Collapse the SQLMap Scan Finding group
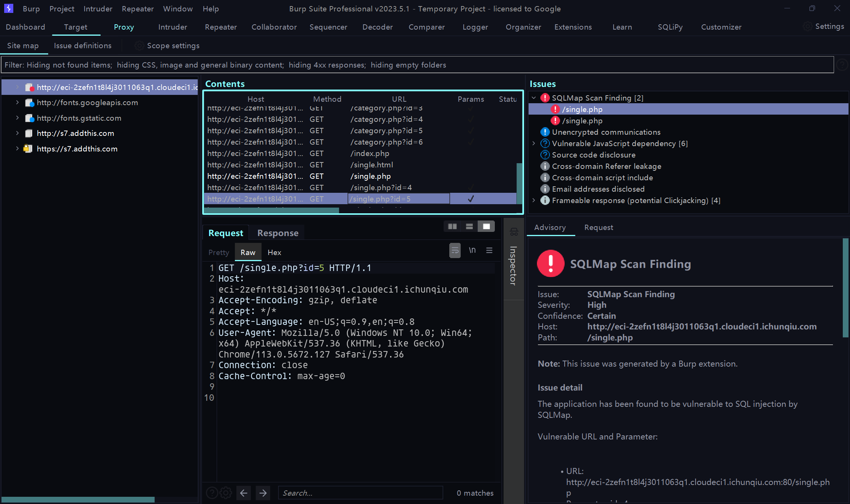This screenshot has height=504, width=850. (534, 98)
